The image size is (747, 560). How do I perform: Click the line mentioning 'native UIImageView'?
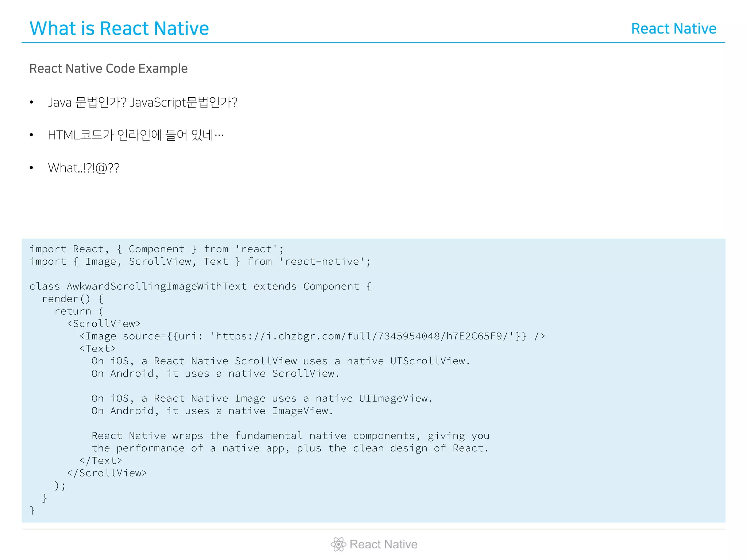[x=262, y=398]
